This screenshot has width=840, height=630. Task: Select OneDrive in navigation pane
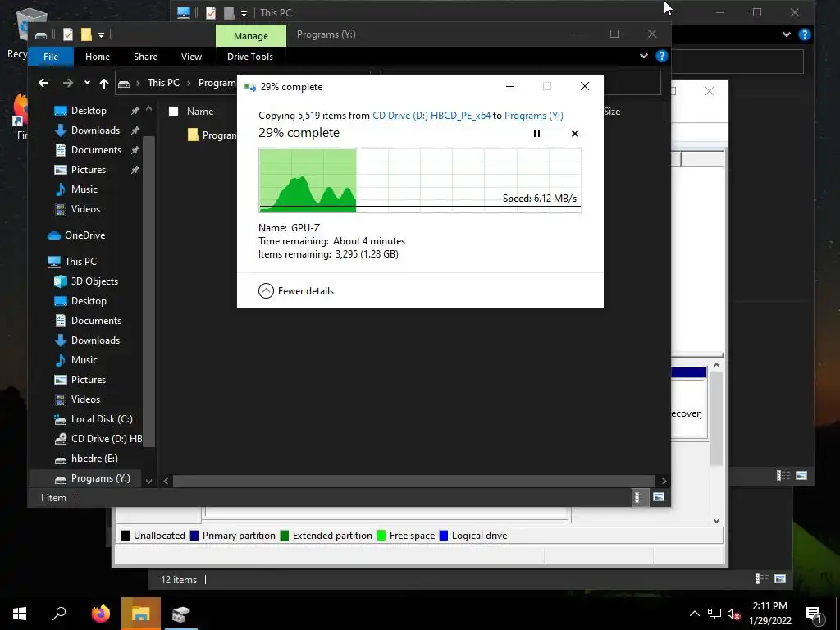tap(84, 235)
